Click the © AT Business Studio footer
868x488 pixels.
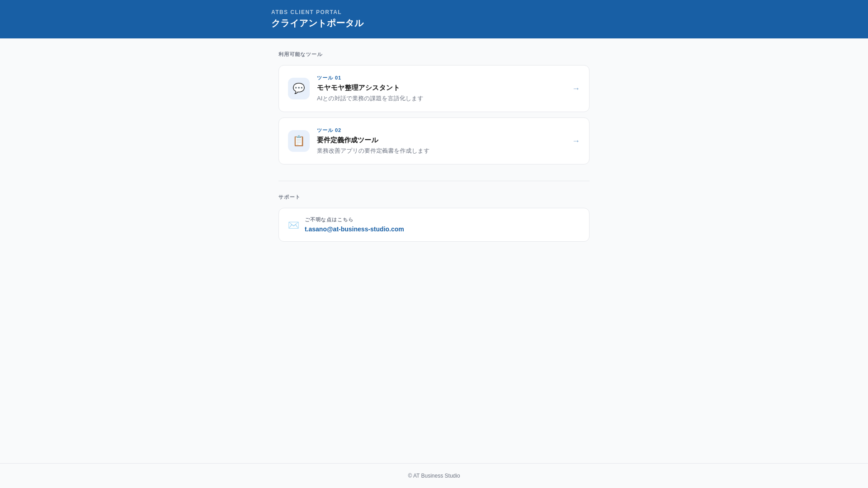coord(434,476)
